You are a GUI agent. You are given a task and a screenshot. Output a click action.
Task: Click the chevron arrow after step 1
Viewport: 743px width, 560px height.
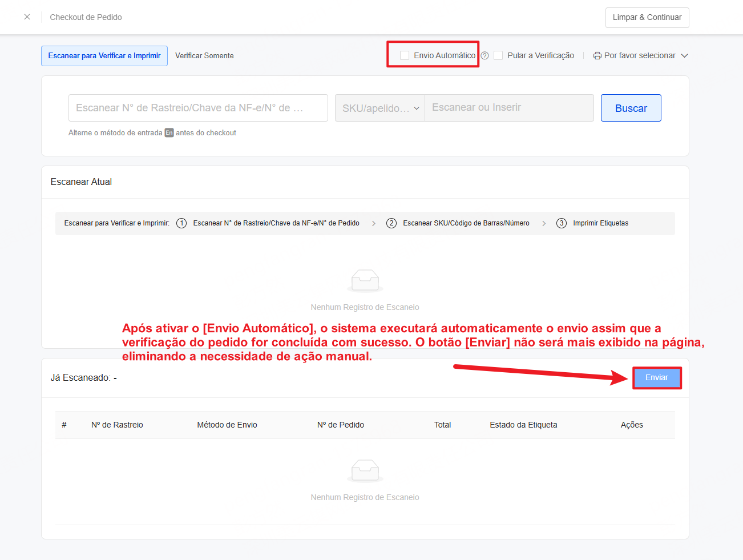[374, 224]
